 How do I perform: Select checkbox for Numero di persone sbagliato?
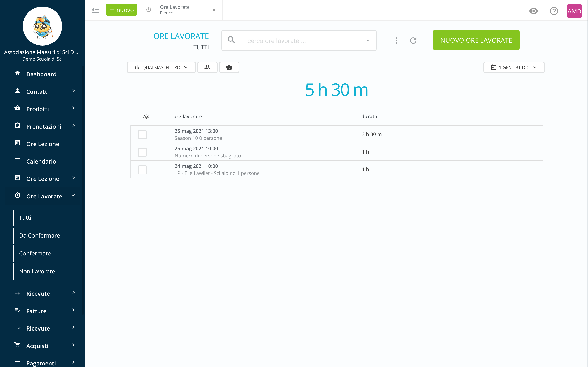142,152
